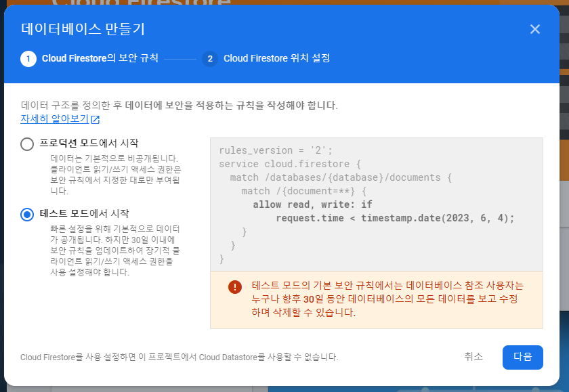Click the 취소 button
Screen dimensions: 569x392
pos(473,357)
